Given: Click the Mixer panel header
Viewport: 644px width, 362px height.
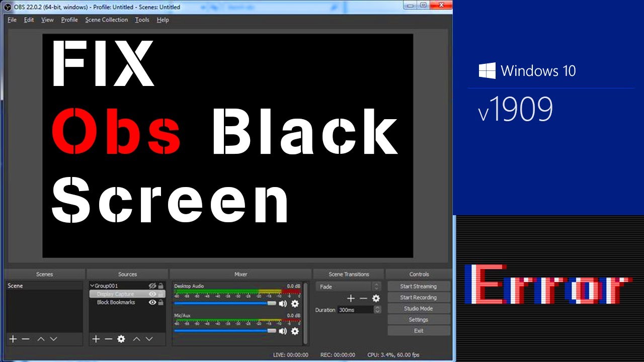Looking at the screenshot, I should (240, 274).
